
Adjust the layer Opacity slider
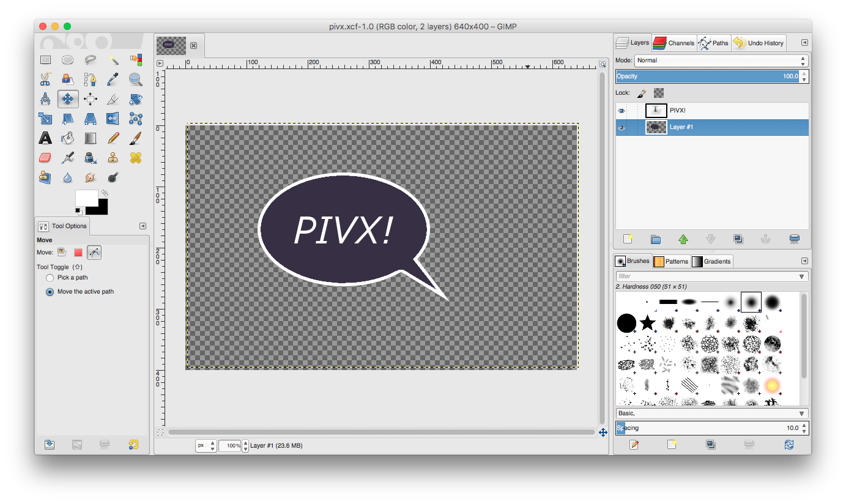[708, 76]
